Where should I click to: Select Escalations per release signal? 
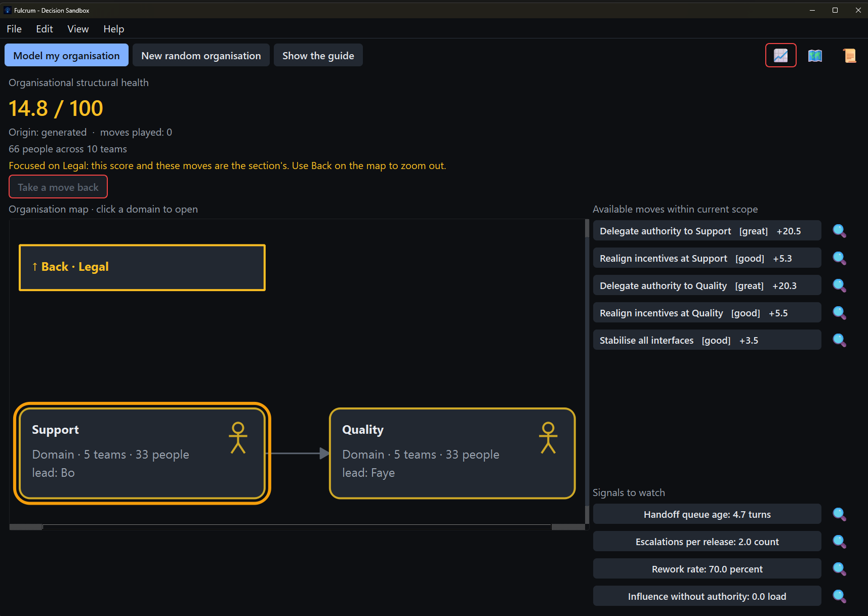pyautogui.click(x=707, y=542)
